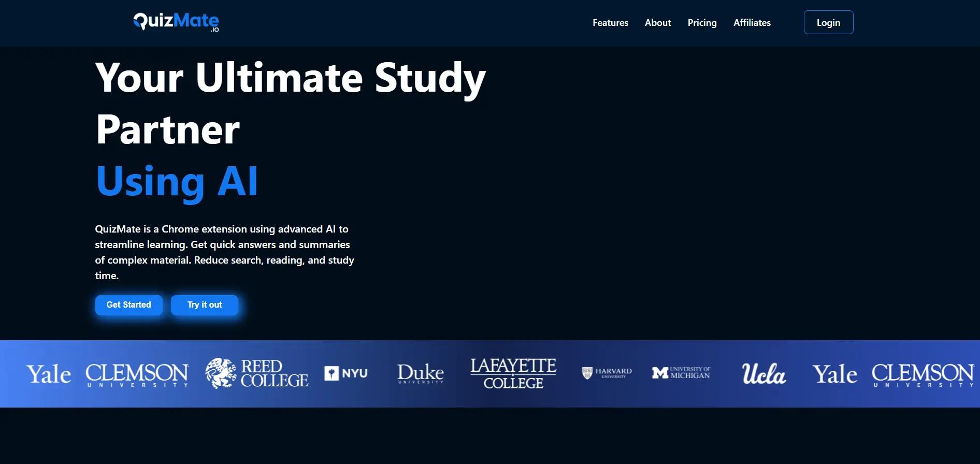980x464 pixels.
Task: Go to the About page
Action: (x=658, y=23)
